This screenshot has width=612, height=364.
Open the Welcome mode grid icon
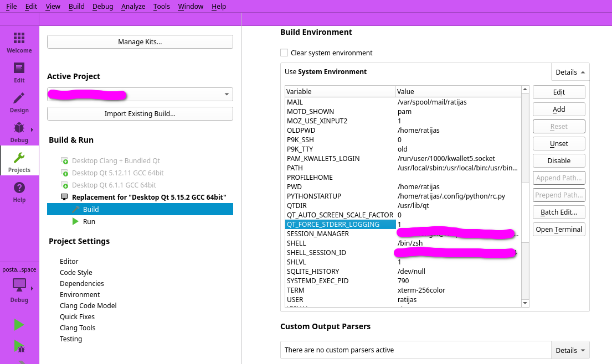[19, 38]
